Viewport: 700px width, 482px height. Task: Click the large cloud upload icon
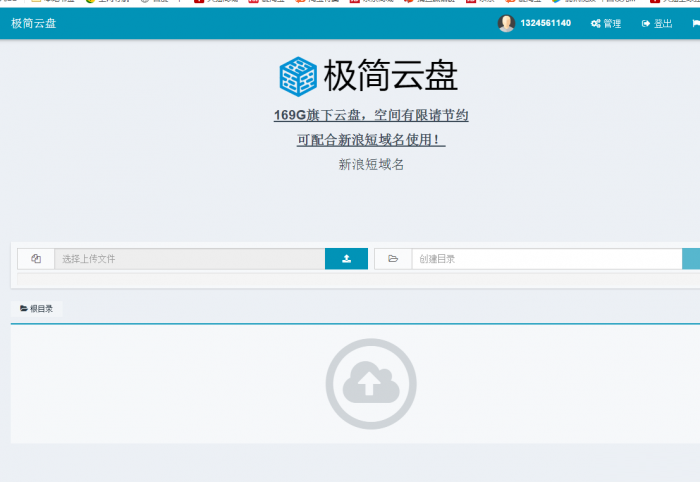pyautogui.click(x=370, y=384)
